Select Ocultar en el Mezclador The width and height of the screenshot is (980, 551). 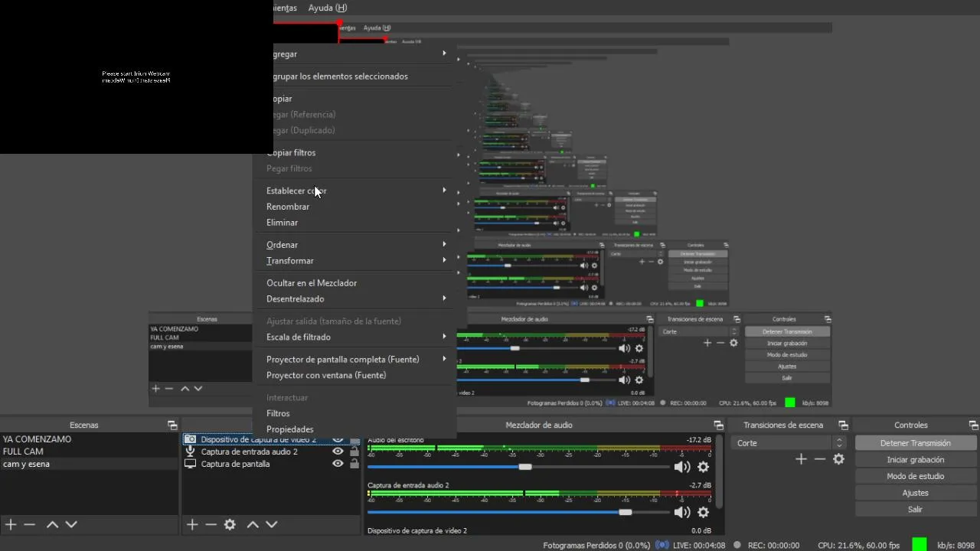click(x=354, y=283)
